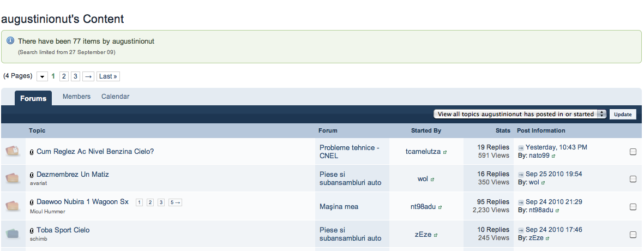Open the Probleme tehnice - CNEL forum
Image resolution: width=644 pixels, height=251 pixels.
click(x=349, y=152)
